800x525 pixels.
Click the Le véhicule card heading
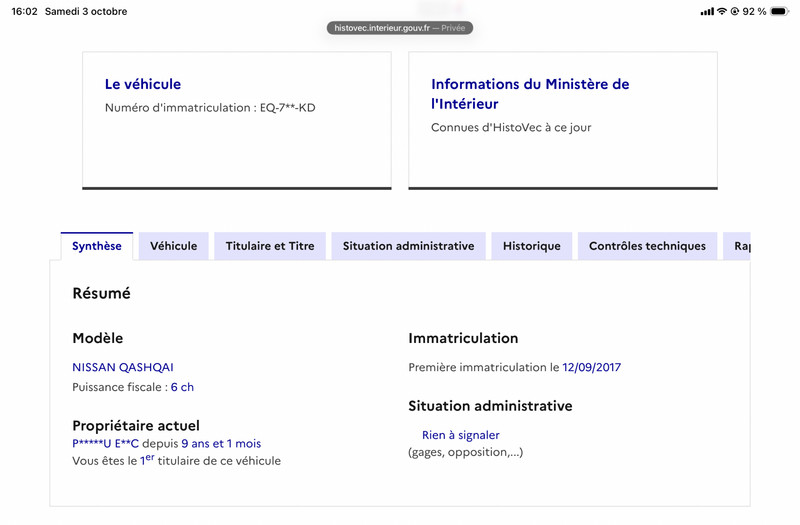point(143,84)
